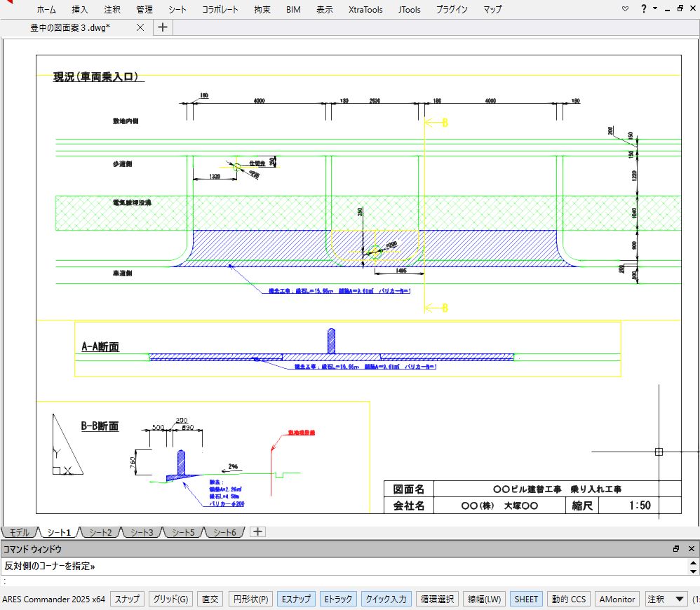The height and width of the screenshot is (610, 700).
Task: Toggle 直交 ortho mode
Action: coord(210,599)
